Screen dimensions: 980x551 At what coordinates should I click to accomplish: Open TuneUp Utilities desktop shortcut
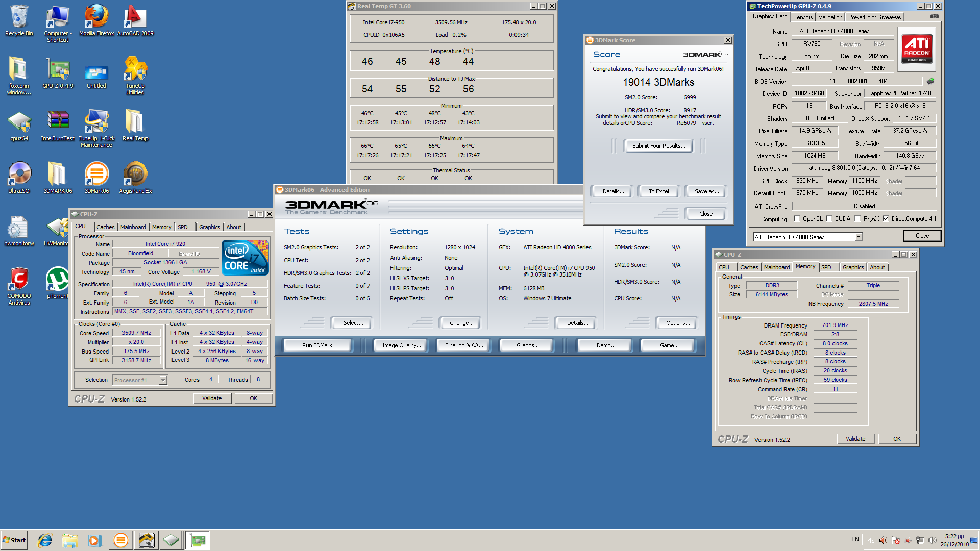[135, 76]
